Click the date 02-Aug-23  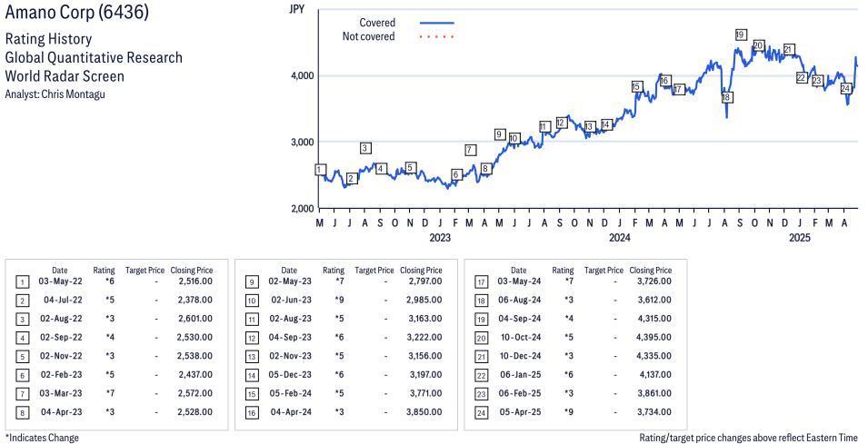point(291,319)
